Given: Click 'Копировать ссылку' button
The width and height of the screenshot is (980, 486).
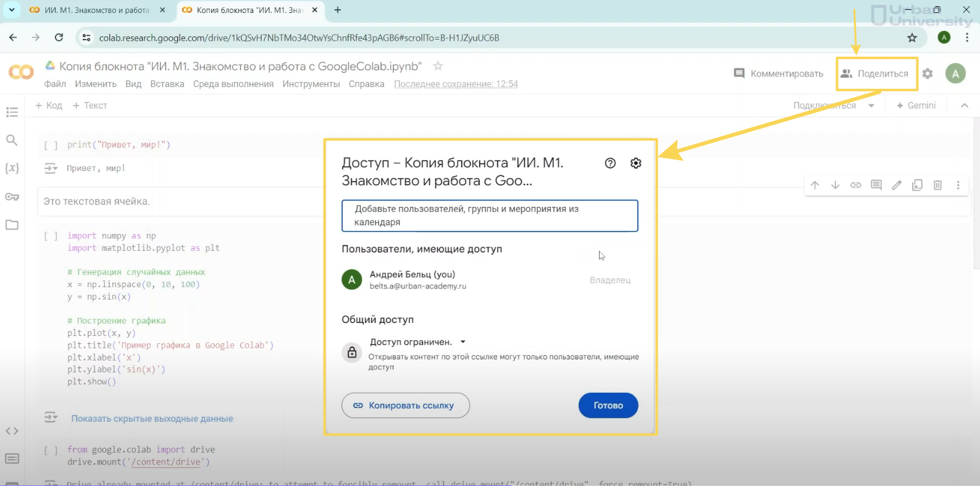Looking at the screenshot, I should 405,406.
